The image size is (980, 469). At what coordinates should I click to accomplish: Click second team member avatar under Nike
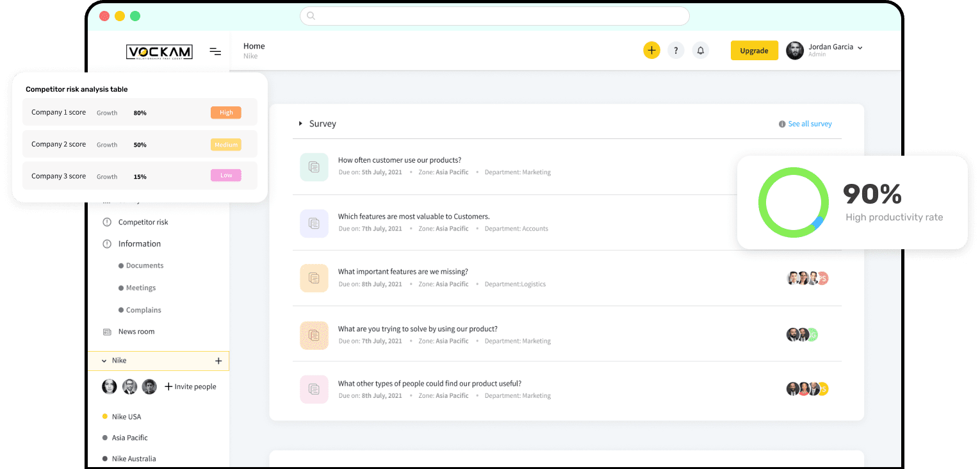pyautogui.click(x=129, y=386)
